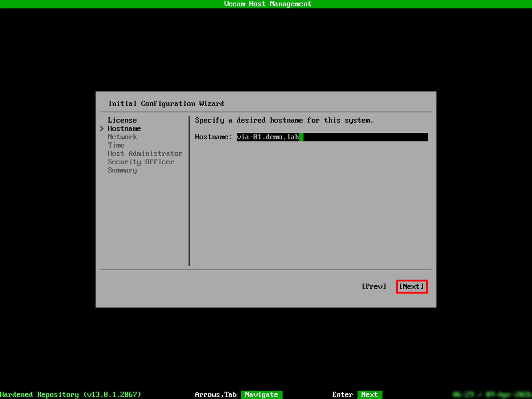The height and width of the screenshot is (399, 532).
Task: Click the Enter key hint label
Action: [342, 394]
